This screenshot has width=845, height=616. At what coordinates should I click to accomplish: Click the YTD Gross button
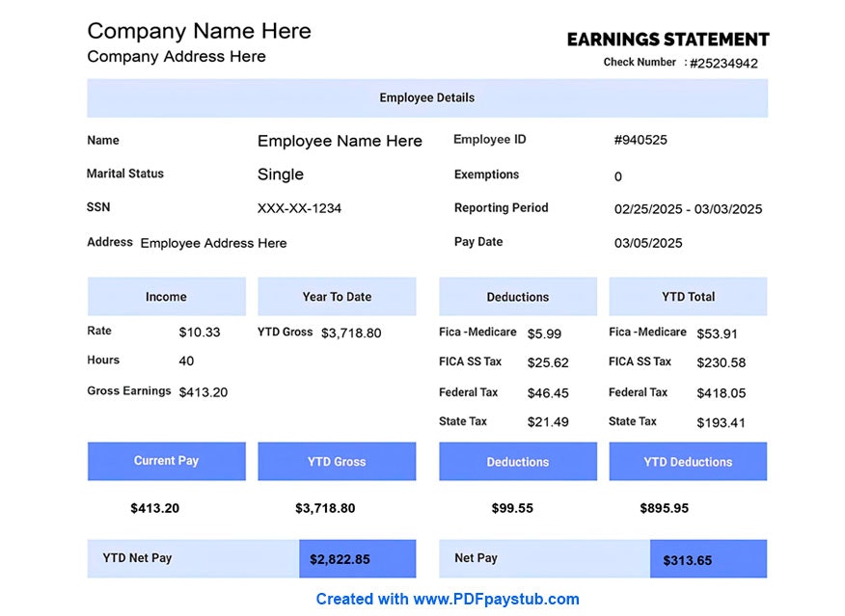(x=336, y=461)
